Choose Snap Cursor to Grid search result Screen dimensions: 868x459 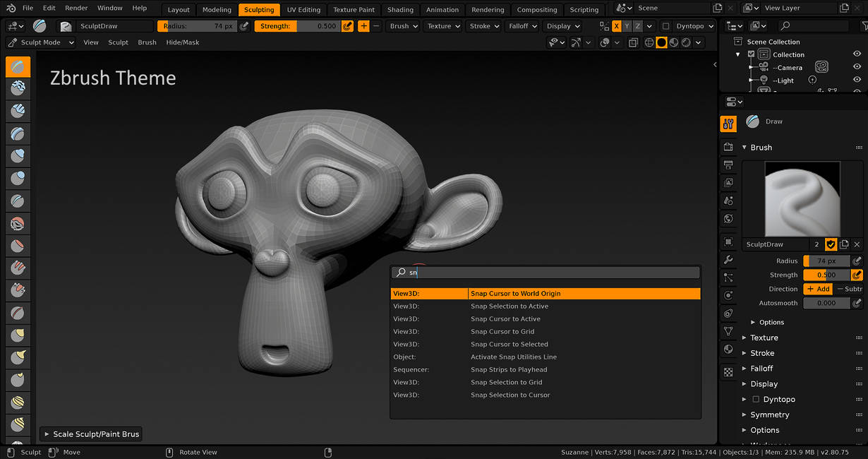545,332
